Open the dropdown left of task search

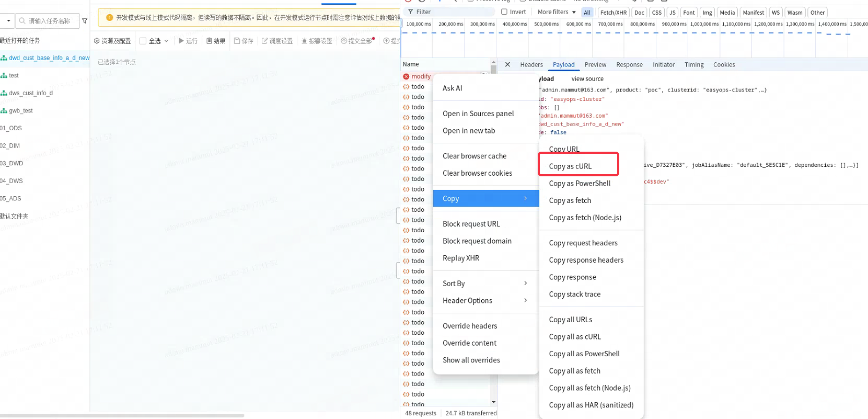click(x=8, y=21)
